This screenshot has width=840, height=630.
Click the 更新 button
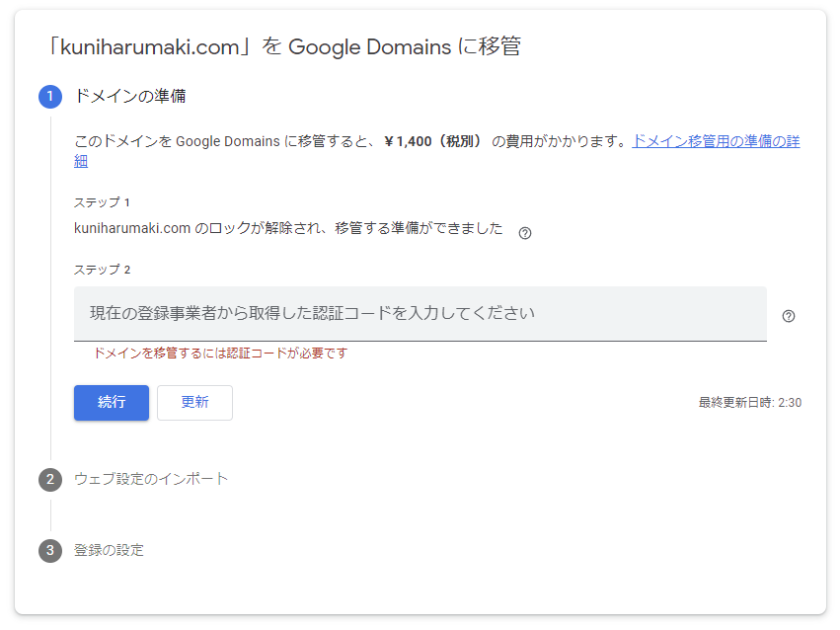(194, 402)
